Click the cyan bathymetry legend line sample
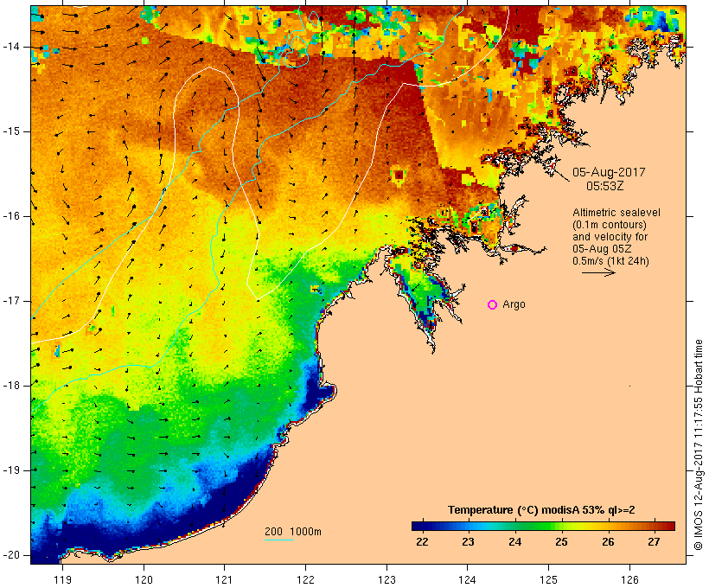 pyautogui.click(x=279, y=540)
